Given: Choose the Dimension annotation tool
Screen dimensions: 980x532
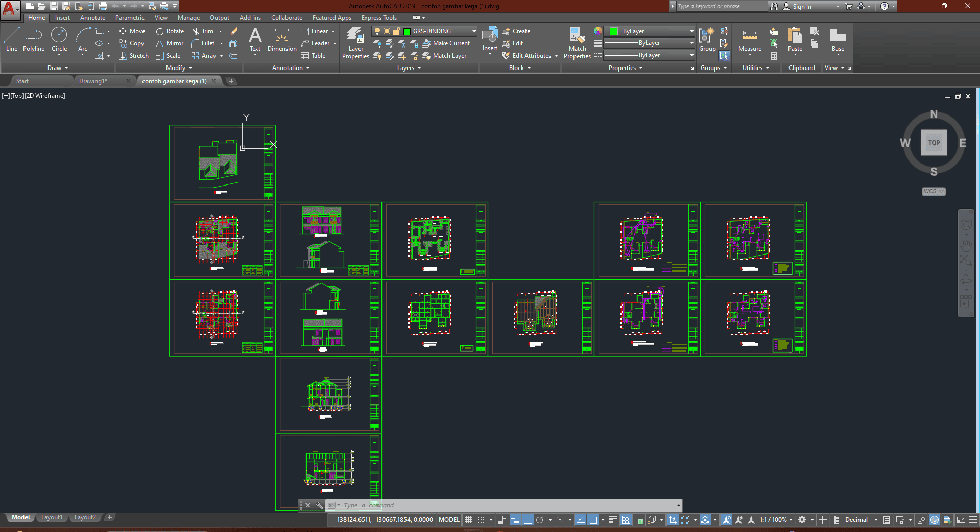Looking at the screenshot, I should coord(282,40).
